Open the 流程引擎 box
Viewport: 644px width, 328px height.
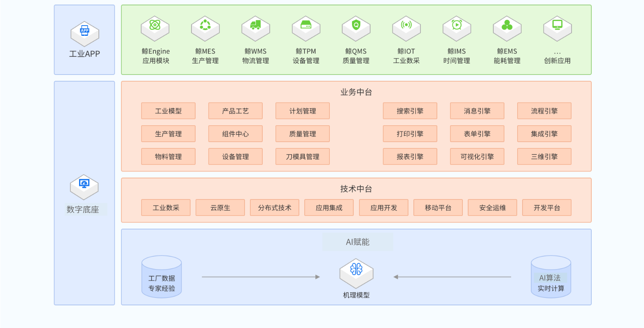click(544, 111)
